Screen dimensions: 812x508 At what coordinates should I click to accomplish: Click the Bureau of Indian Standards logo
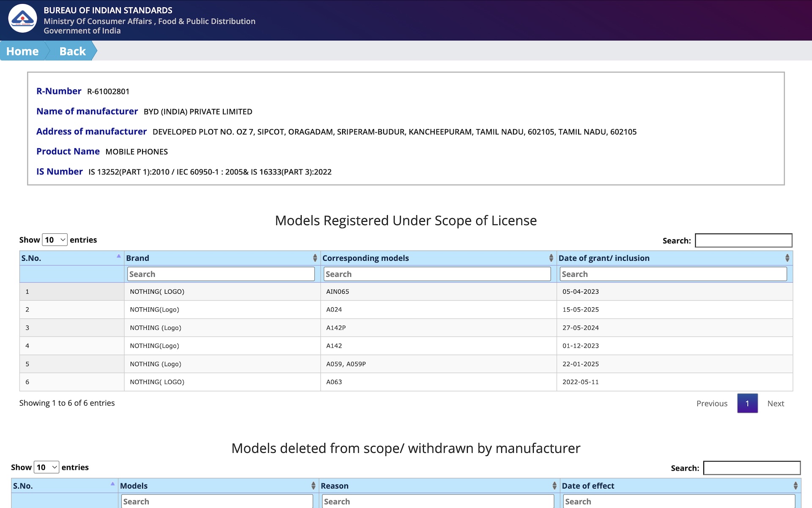22,19
